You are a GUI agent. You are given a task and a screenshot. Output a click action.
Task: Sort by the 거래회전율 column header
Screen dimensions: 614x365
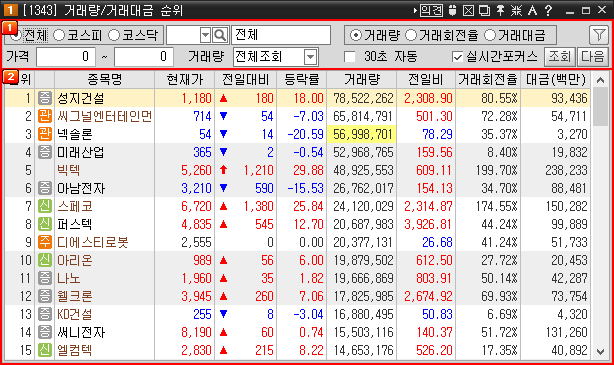pyautogui.click(x=488, y=80)
